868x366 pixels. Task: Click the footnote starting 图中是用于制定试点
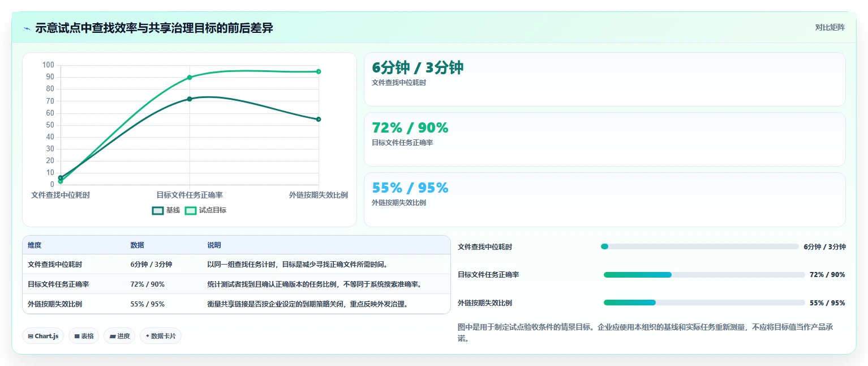[645, 333]
